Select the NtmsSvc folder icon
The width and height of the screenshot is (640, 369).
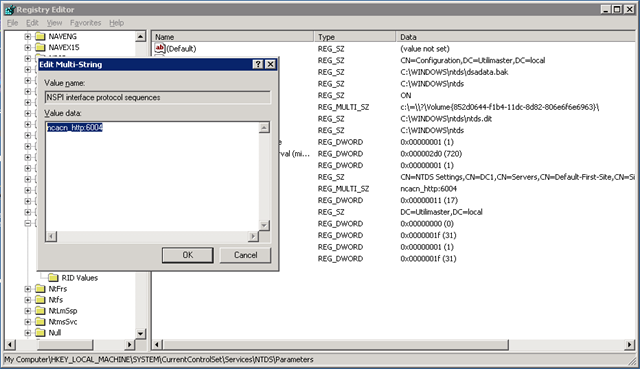[x=40, y=322]
